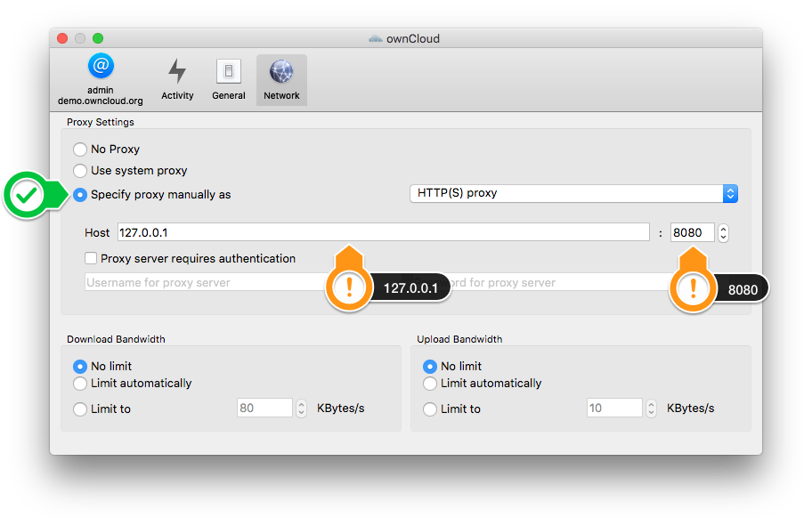Click the download limit stepper arrows
The width and height of the screenshot is (812, 526).
(302, 409)
